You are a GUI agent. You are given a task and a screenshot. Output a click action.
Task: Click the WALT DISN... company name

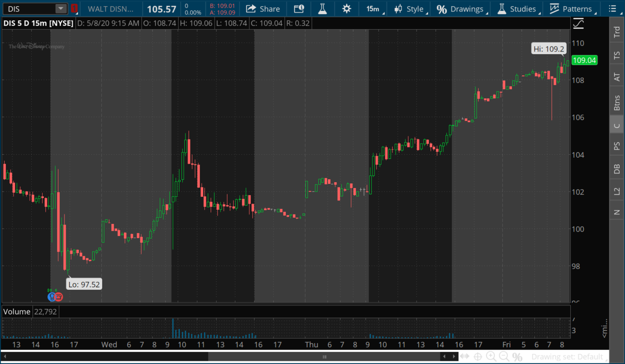(110, 9)
